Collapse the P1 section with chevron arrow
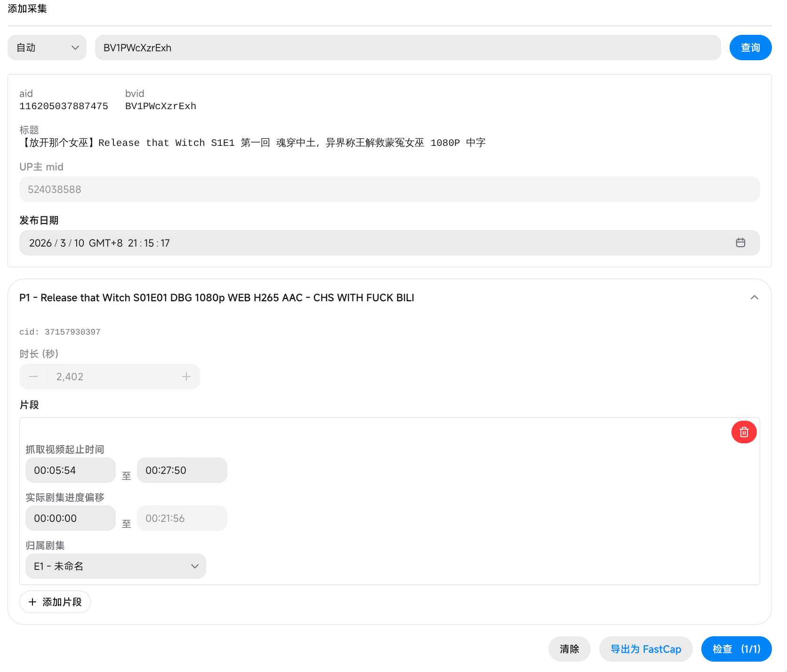The image size is (787, 672). 754,297
